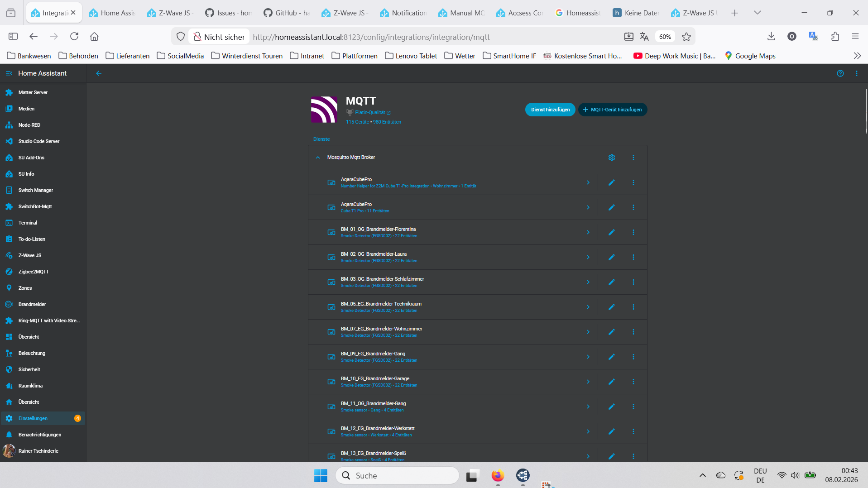Open Mosquitto Mqtt Broker settings gear
868x488 pixels.
(612, 158)
